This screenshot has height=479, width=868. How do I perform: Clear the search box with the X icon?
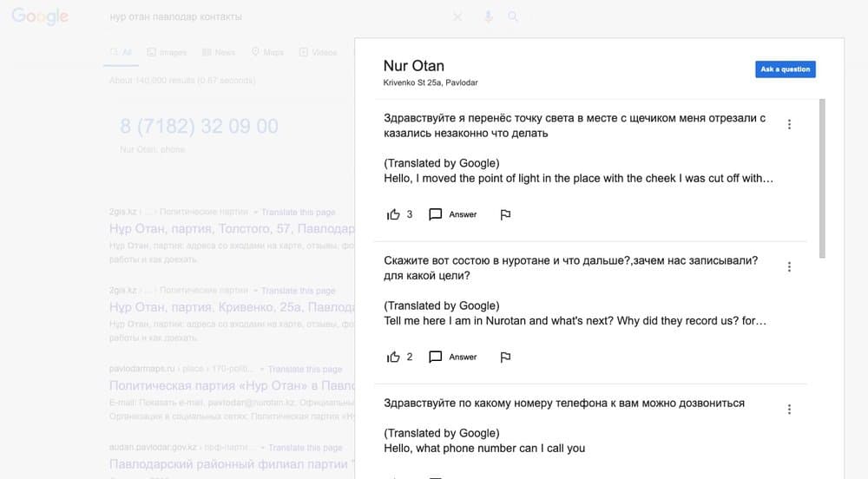pos(457,17)
